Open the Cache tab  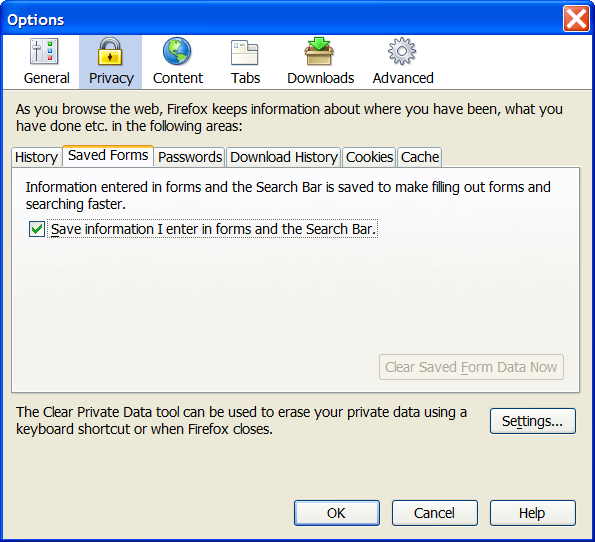(420, 157)
